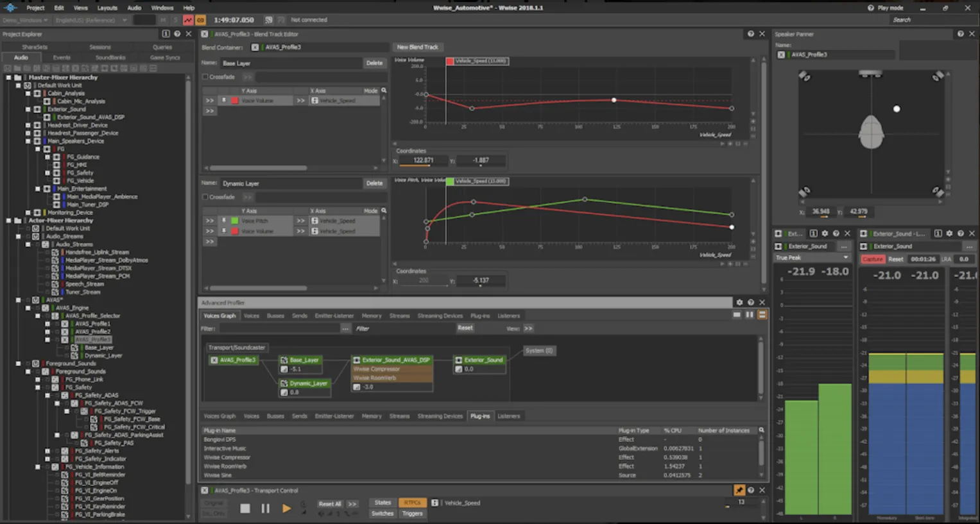
Task: Switch to SoundBanks tab in Project Explorer
Action: click(110, 58)
